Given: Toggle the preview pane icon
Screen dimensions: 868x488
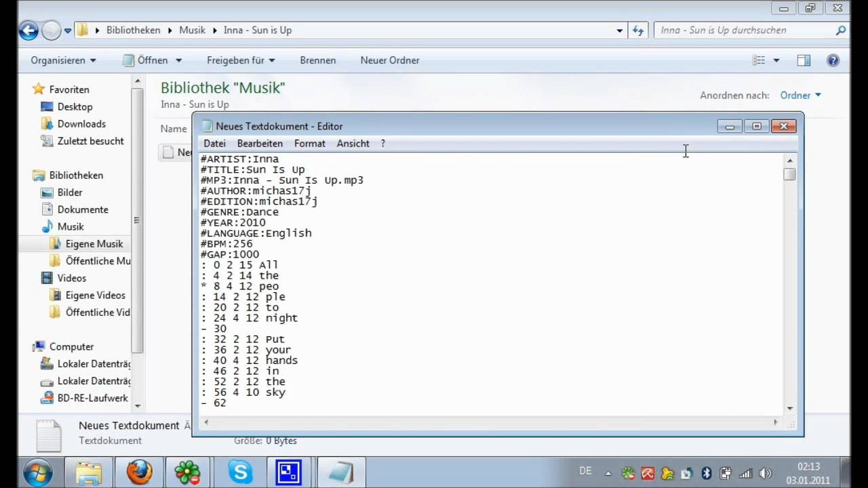Looking at the screenshot, I should 804,60.
